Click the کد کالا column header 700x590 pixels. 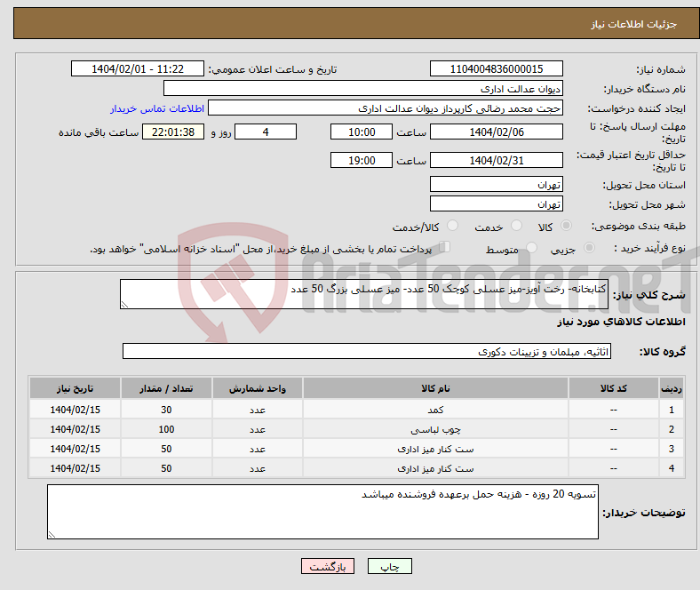point(614,388)
